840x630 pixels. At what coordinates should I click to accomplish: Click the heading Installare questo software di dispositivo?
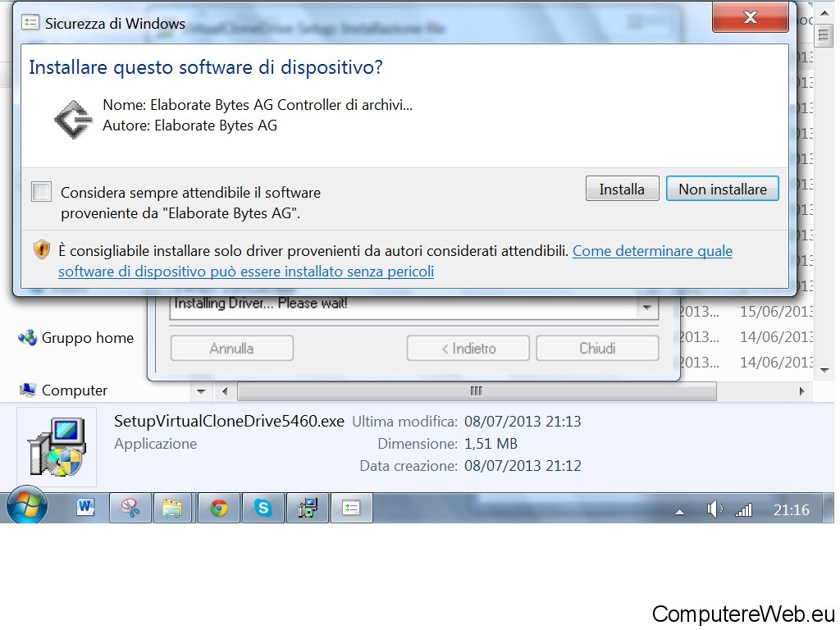click(206, 67)
